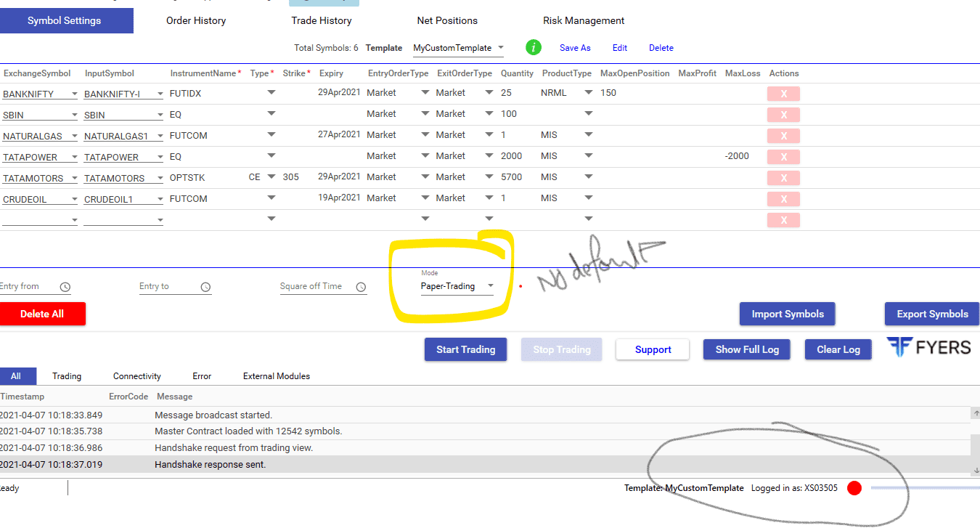This screenshot has height=528, width=980.
Task: Click the green template info icon
Action: pos(534,48)
